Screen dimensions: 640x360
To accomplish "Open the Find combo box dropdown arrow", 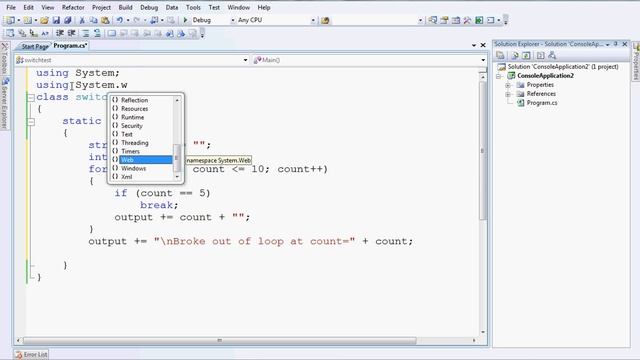I will pos(420,20).
